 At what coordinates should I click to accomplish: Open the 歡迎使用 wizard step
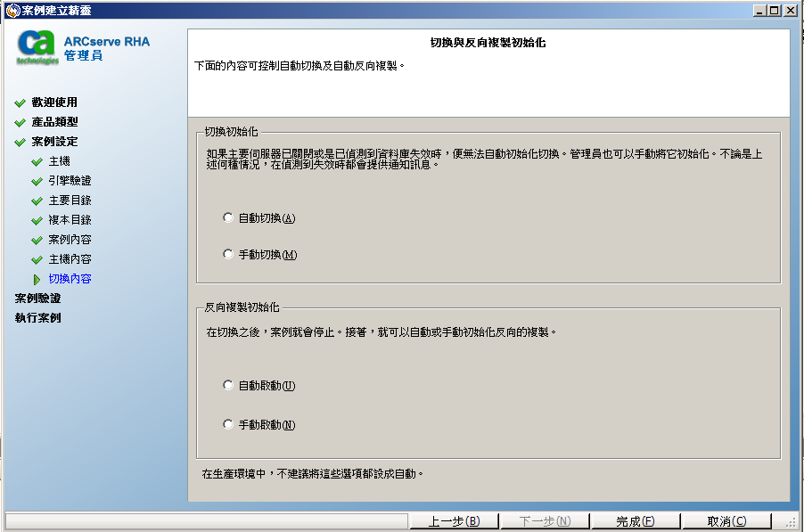click(54, 102)
